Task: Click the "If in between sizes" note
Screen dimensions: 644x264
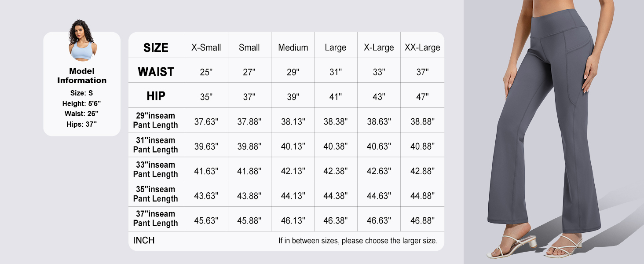Action: click(x=358, y=241)
